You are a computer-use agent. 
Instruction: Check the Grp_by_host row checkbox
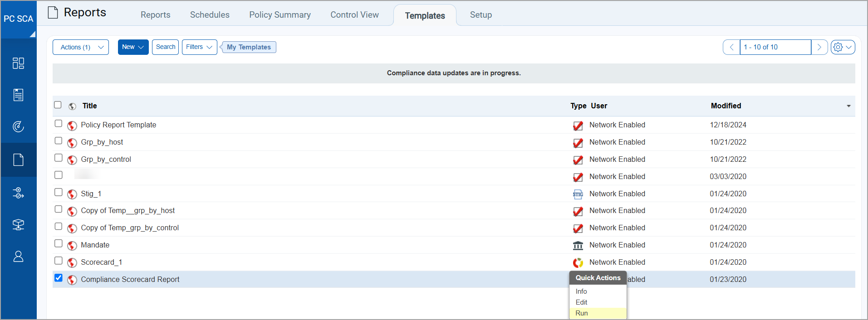(x=58, y=141)
